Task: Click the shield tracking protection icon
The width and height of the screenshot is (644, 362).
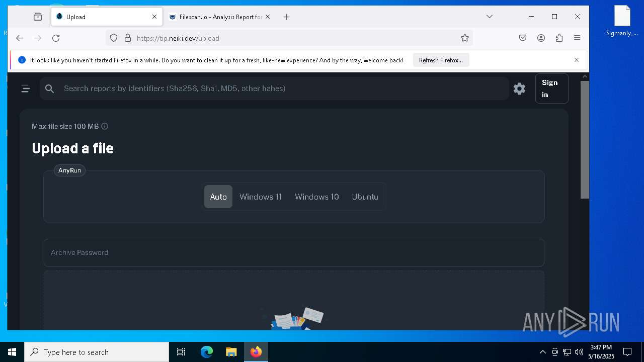Action: 114,38
